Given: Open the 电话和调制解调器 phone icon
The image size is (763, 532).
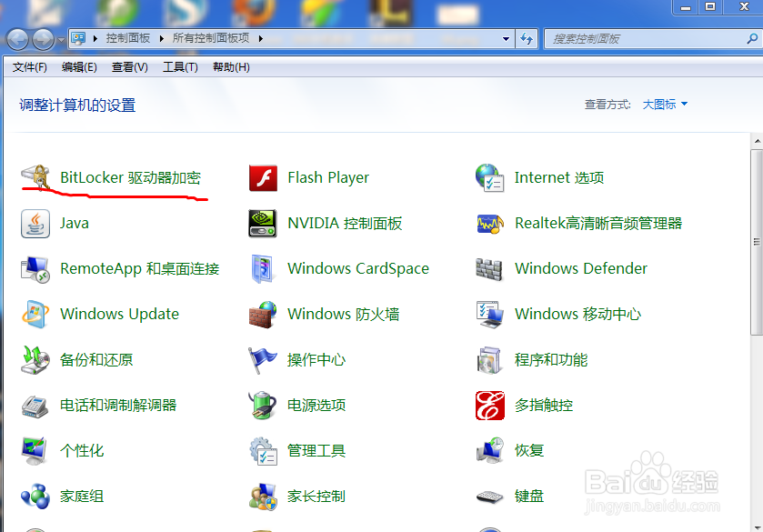Looking at the screenshot, I should (35, 406).
